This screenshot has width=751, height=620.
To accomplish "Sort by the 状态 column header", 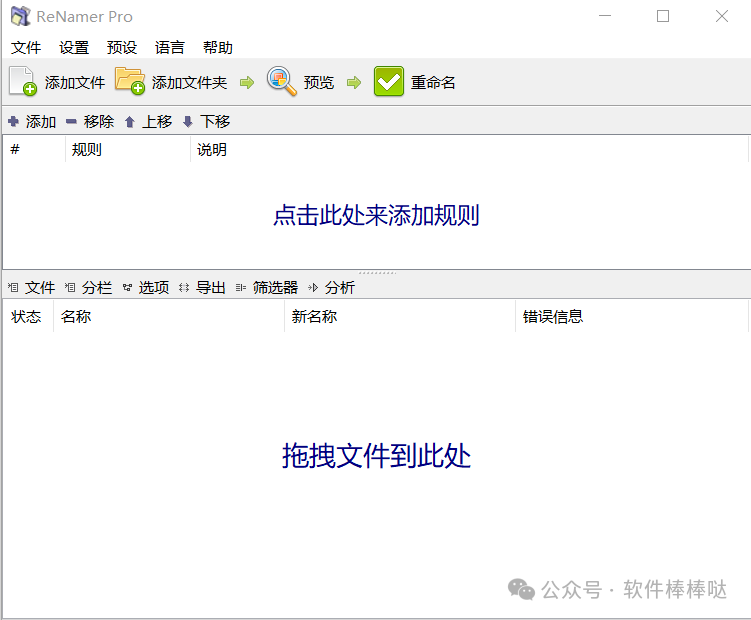I will 28,316.
